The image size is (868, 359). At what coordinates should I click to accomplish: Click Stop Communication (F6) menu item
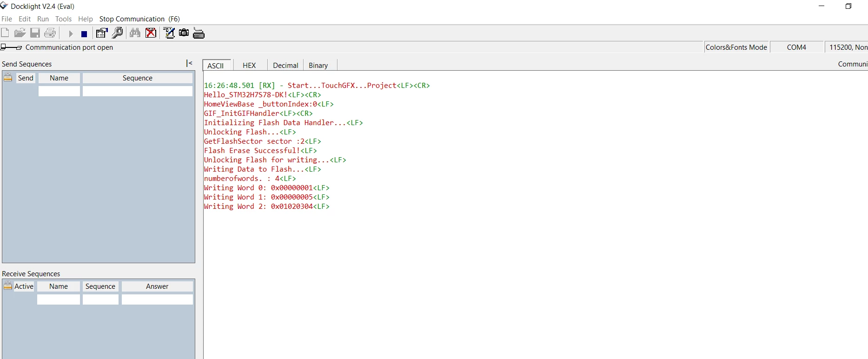click(x=139, y=19)
